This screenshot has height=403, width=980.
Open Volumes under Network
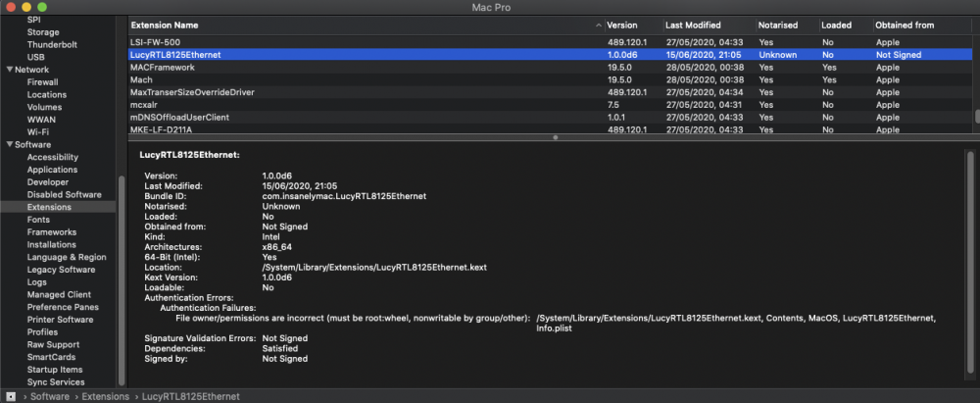(x=44, y=107)
